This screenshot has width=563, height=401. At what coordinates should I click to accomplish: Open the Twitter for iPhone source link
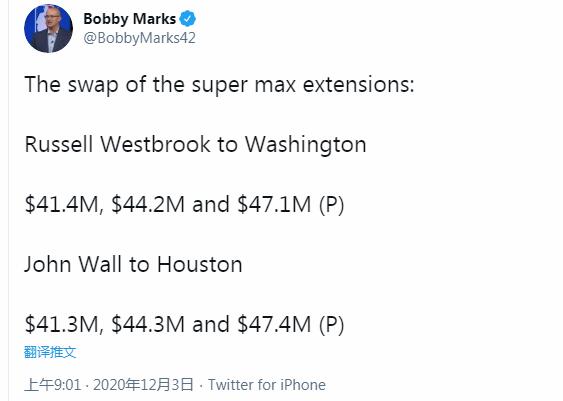point(267,385)
